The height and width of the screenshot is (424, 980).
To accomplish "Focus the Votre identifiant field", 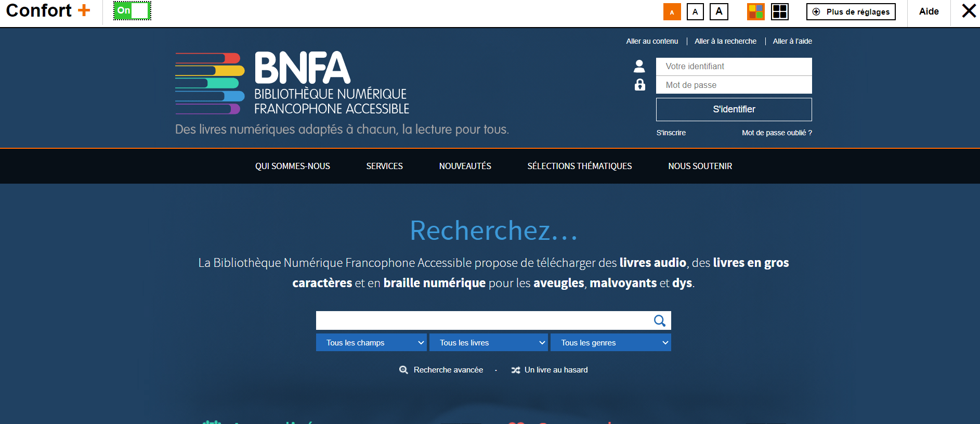I will [734, 67].
